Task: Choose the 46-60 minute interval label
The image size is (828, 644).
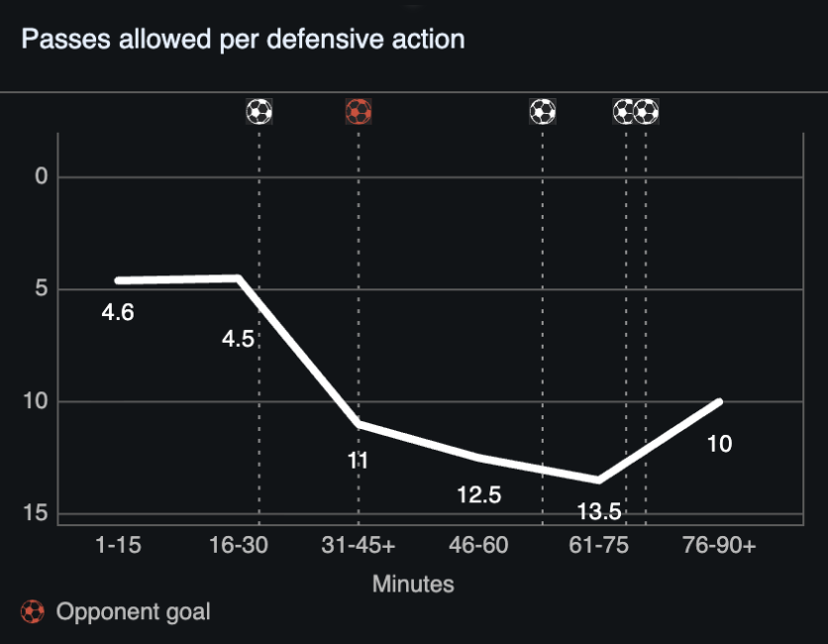Action: [x=479, y=548]
